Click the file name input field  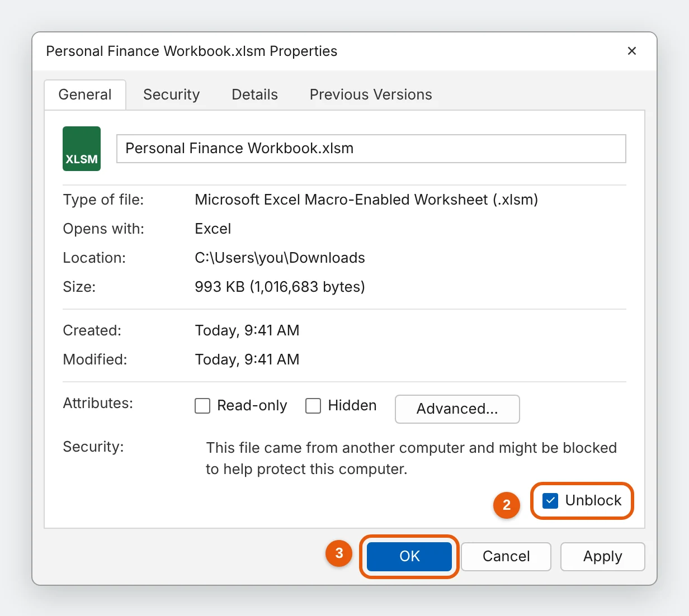[x=371, y=149]
